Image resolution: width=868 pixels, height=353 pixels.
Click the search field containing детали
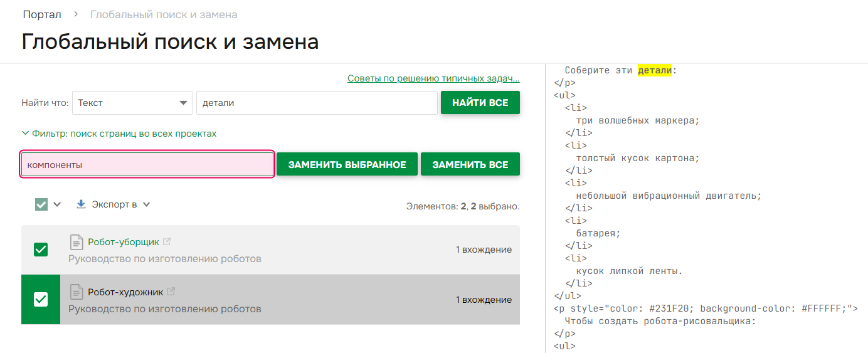317,103
